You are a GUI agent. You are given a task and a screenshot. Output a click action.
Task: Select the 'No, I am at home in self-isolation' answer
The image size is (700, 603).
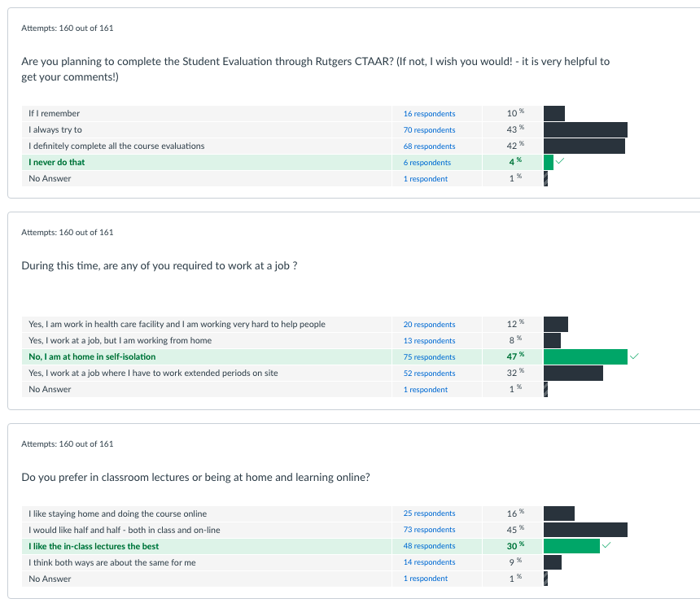[92, 356]
